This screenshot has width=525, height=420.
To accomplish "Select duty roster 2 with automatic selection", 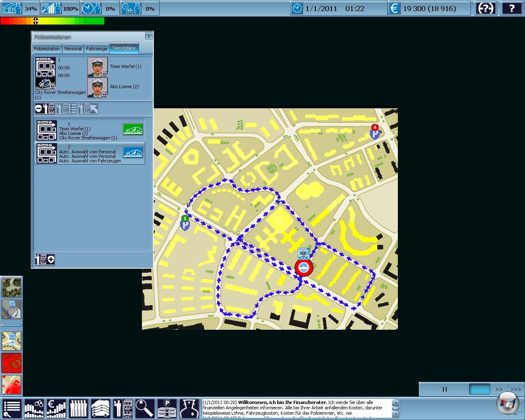I will [89, 153].
